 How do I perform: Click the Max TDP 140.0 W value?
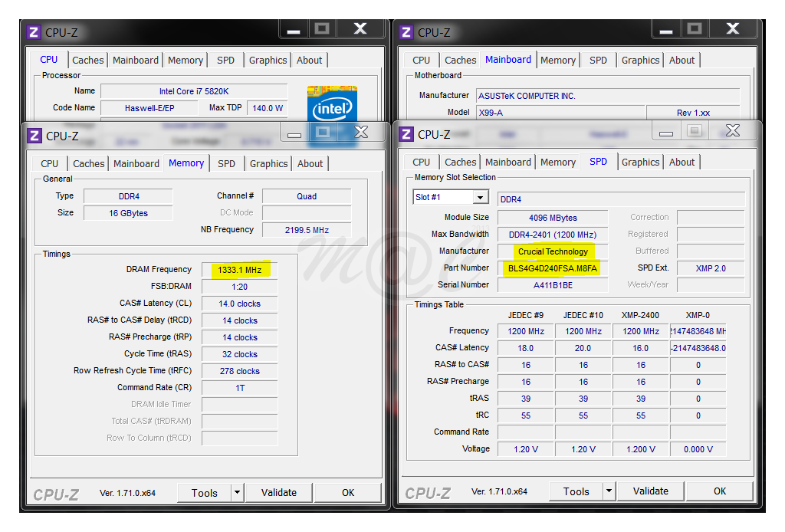coord(268,107)
